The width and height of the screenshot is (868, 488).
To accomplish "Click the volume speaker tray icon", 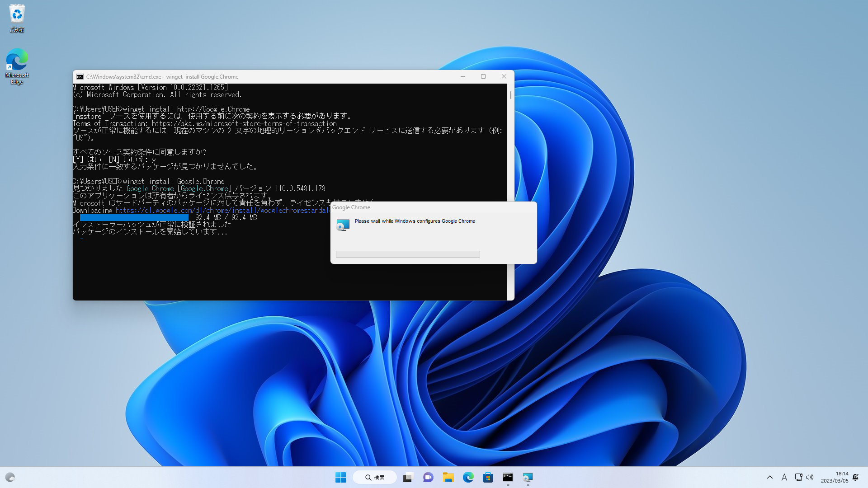I will point(810,477).
